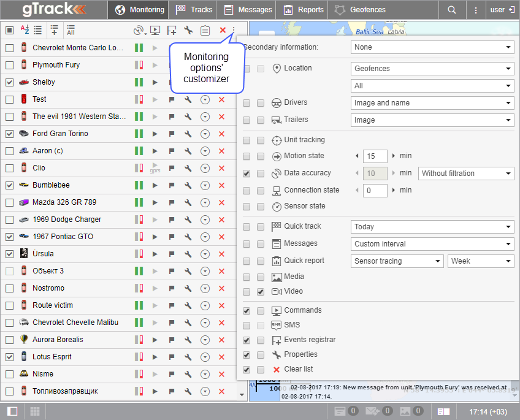Uncheck the first Data accuracy checkbox
The height and width of the screenshot is (420, 520).
pos(247,174)
